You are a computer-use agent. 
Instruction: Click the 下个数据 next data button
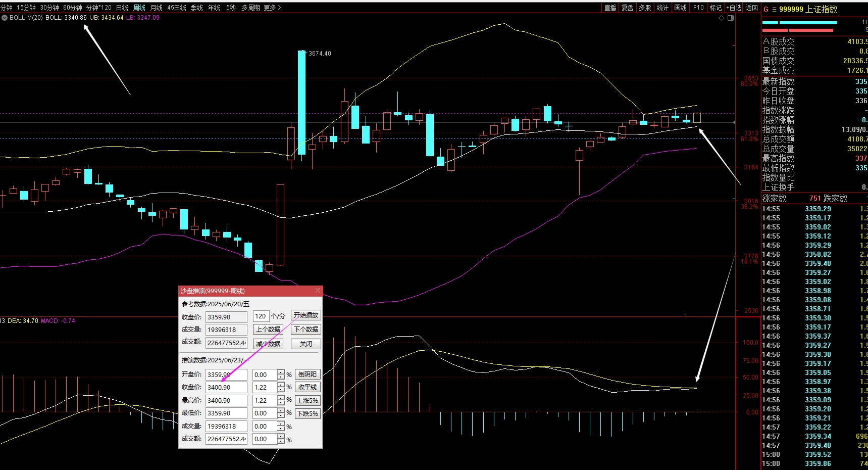pyautogui.click(x=306, y=330)
